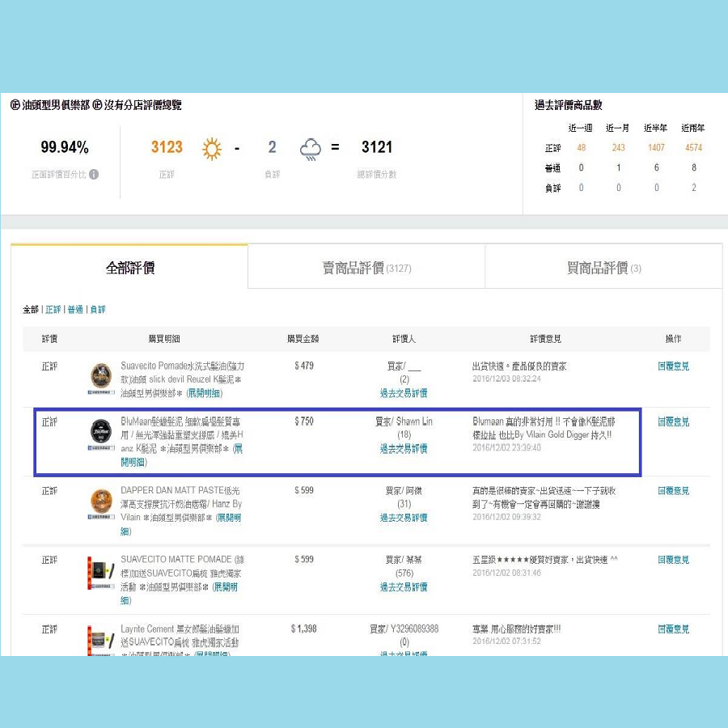Open the Layrite Cement product thumbnail
This screenshot has height=728, width=728.
[x=101, y=641]
